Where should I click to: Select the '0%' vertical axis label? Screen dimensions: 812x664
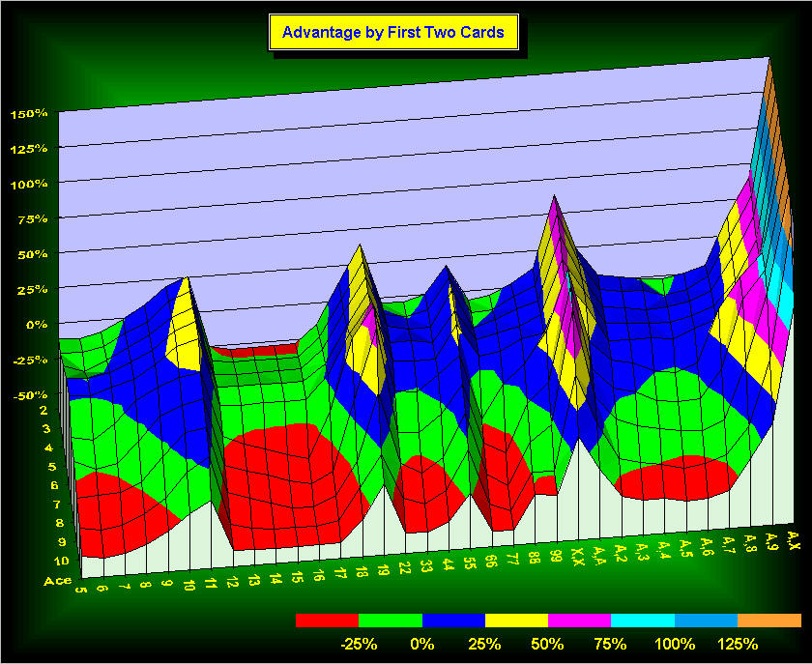click(x=37, y=325)
